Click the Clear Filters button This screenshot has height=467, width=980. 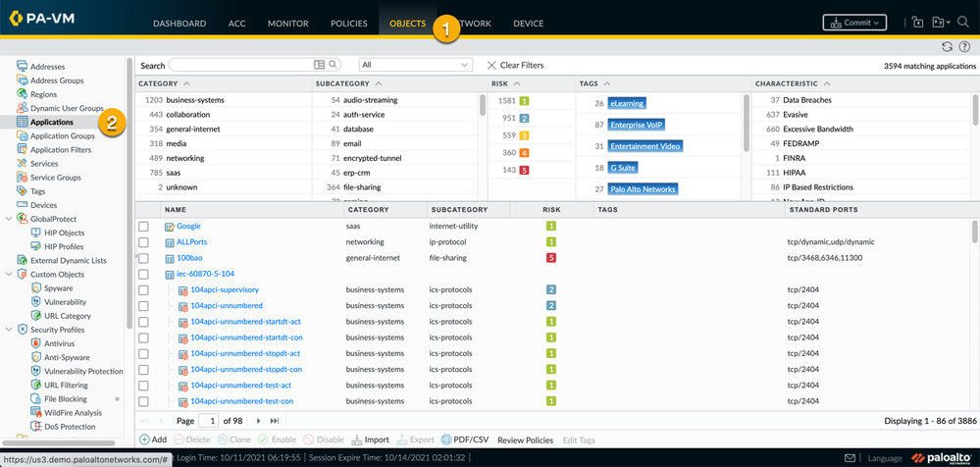pos(515,65)
